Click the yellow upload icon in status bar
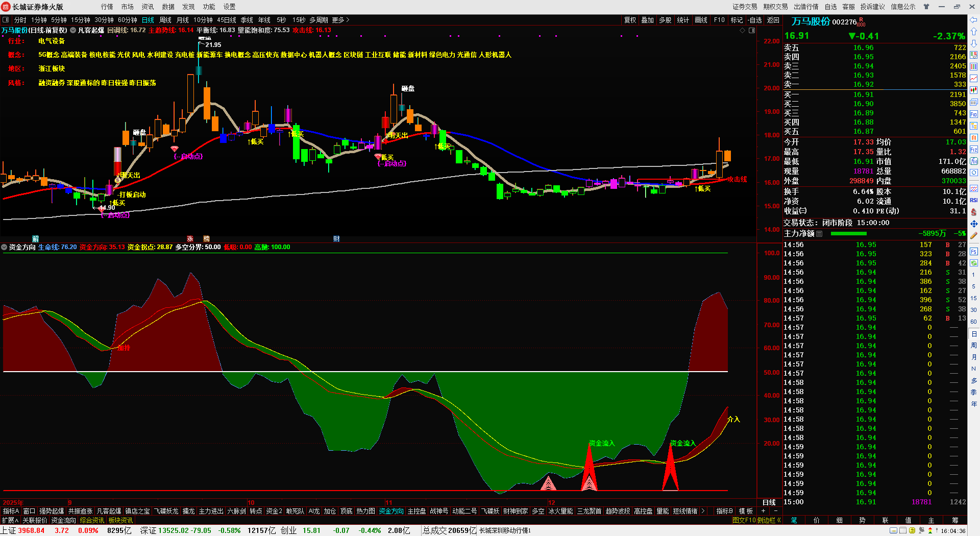 pyautogui.click(x=912, y=531)
